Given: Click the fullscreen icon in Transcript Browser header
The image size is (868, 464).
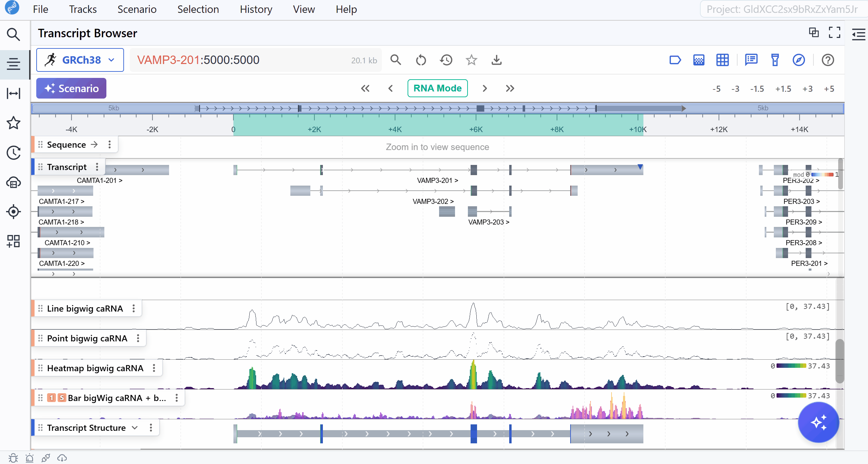Looking at the screenshot, I should coord(834,33).
